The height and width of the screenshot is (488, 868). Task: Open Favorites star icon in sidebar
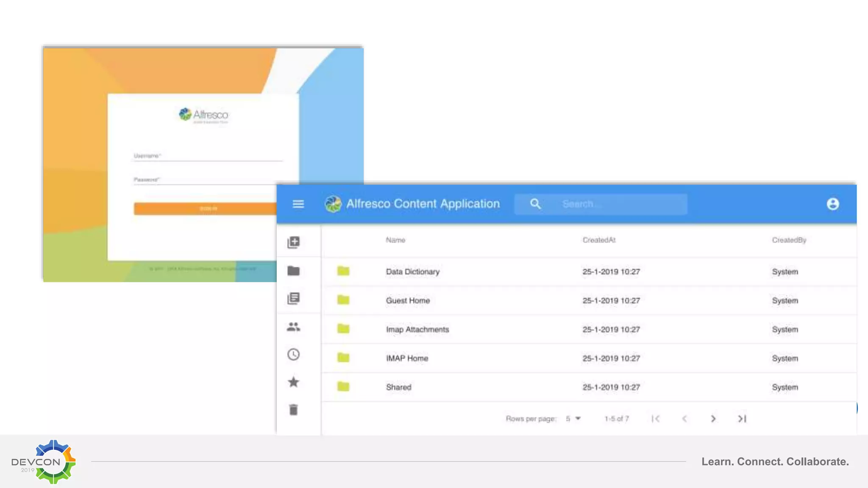(293, 382)
